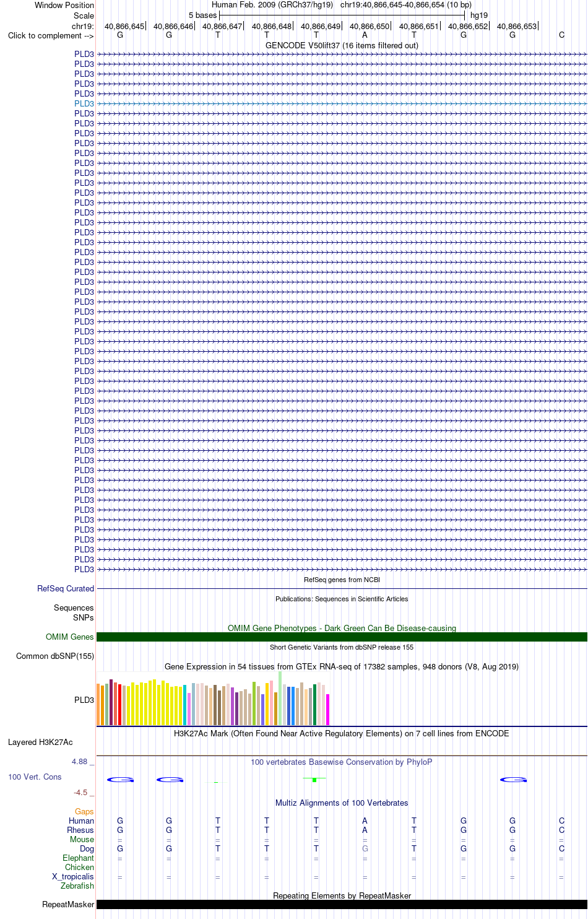The height and width of the screenshot is (919, 588).
Task: Click the 'Click to complement -->' label
Action: tap(51, 35)
